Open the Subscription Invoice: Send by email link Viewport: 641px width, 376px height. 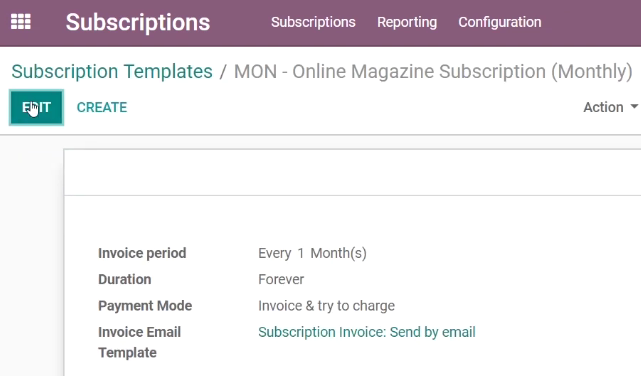367,332
